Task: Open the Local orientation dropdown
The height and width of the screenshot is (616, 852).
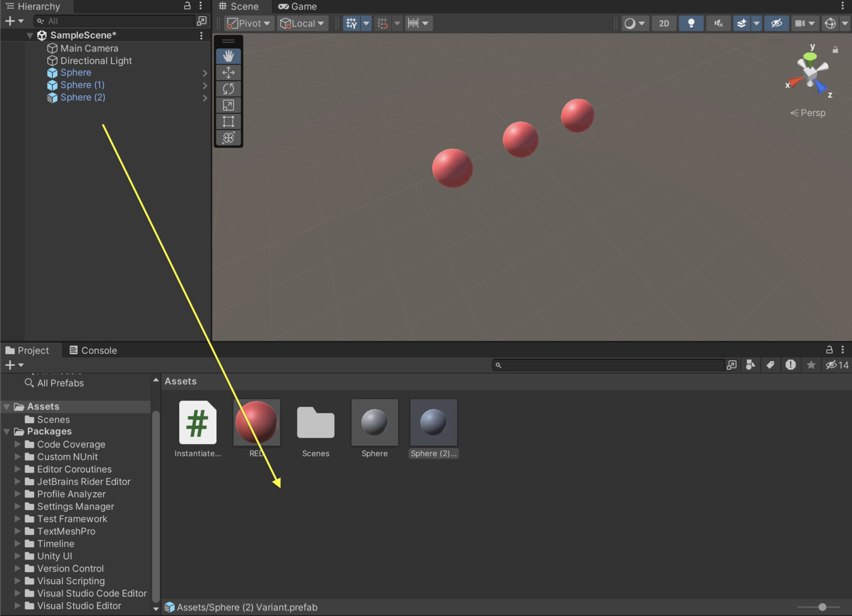Action: coord(302,23)
